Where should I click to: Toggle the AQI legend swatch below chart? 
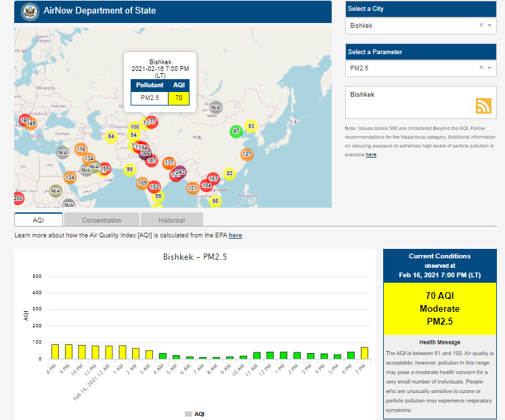pos(189,413)
